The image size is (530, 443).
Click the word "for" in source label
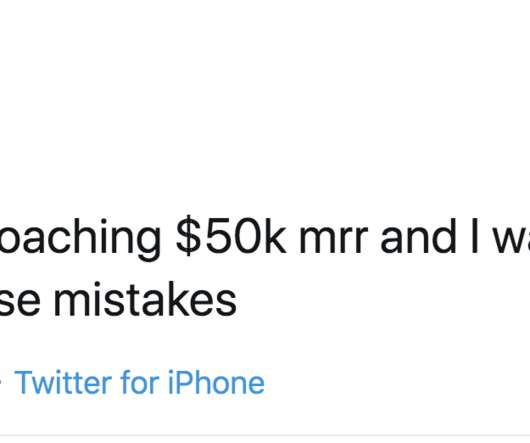(140, 383)
